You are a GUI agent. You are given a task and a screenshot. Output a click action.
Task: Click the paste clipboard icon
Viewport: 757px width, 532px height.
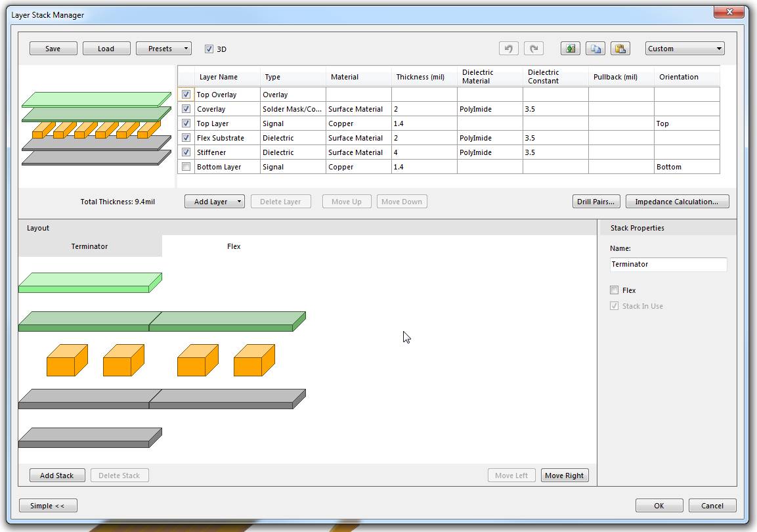(620, 49)
